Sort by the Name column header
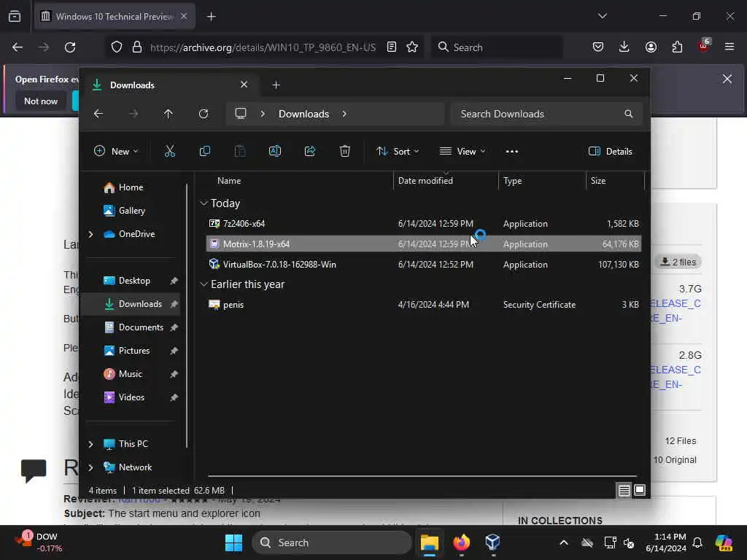This screenshot has height=560, width=747. point(229,181)
